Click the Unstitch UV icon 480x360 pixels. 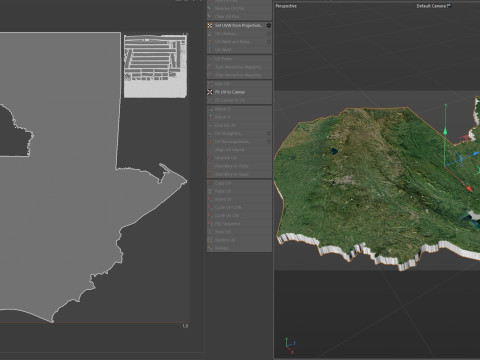click(210, 158)
